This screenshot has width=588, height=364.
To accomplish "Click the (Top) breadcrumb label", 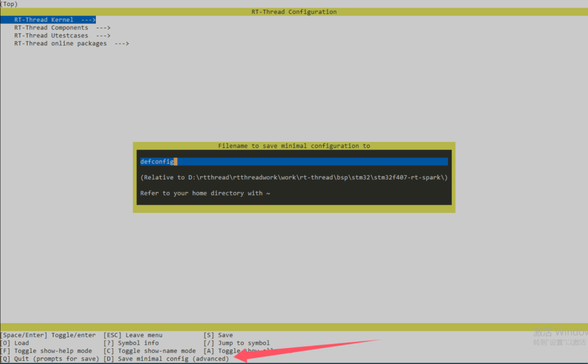I will click(x=9, y=4).
